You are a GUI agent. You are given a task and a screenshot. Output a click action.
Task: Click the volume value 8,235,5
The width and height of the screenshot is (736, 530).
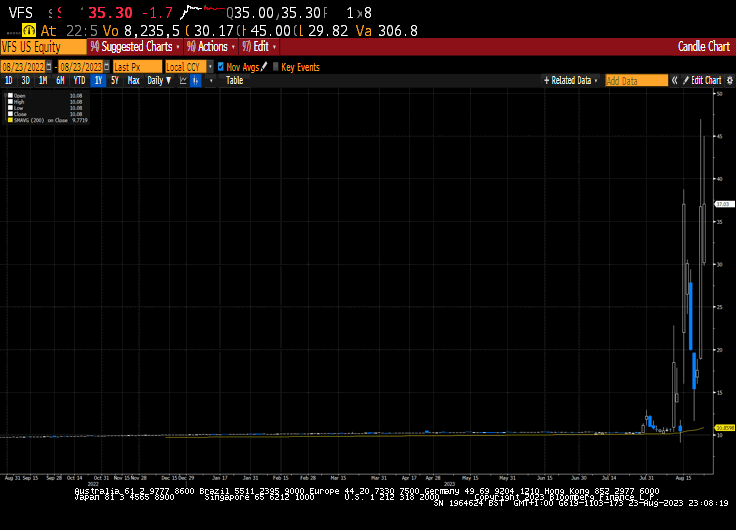(x=152, y=31)
